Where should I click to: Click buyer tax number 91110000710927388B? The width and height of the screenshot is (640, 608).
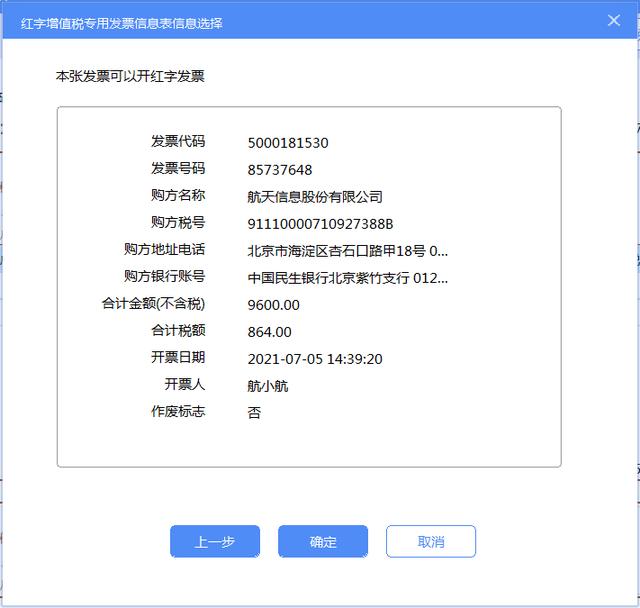point(320,224)
